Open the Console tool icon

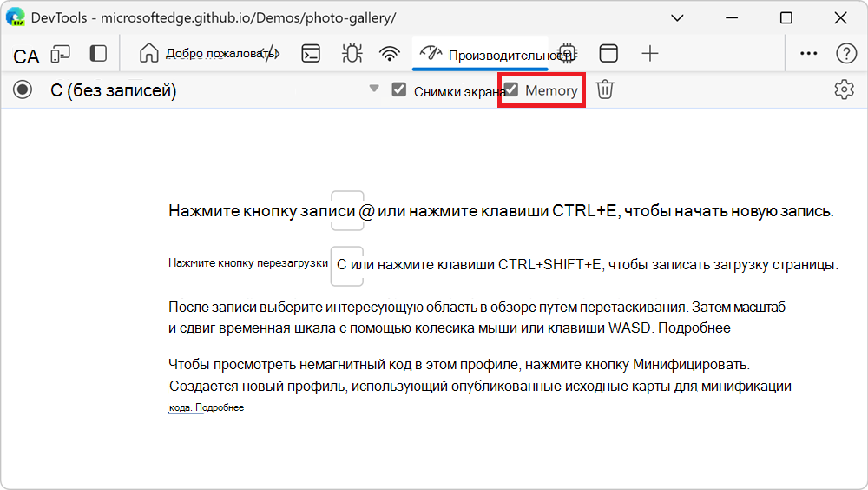(x=311, y=54)
